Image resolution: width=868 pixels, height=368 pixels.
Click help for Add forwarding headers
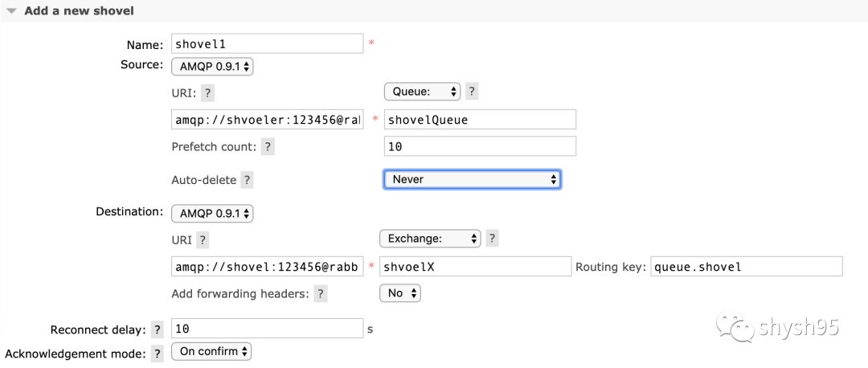(321, 294)
